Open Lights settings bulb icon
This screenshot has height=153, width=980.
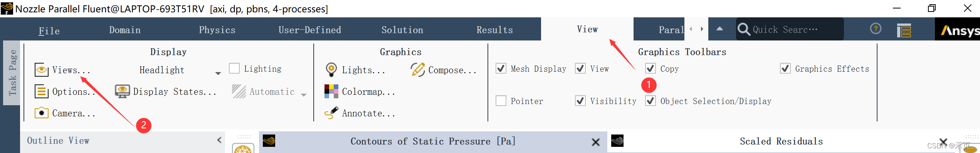coord(331,70)
